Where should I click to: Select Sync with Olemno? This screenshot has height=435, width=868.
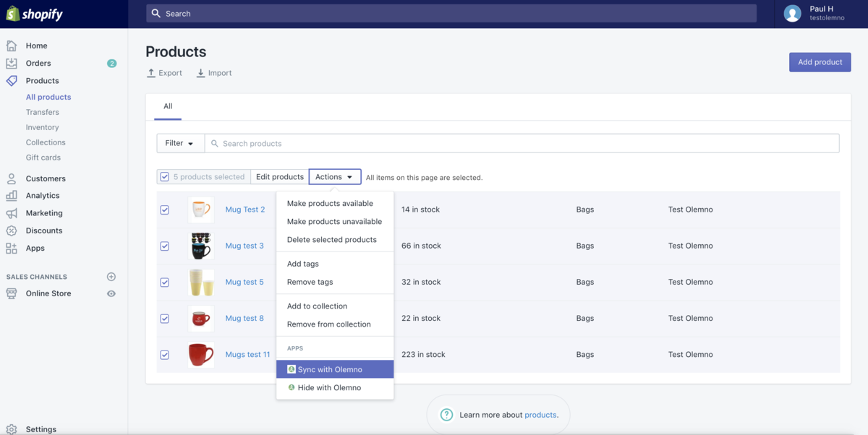click(335, 369)
